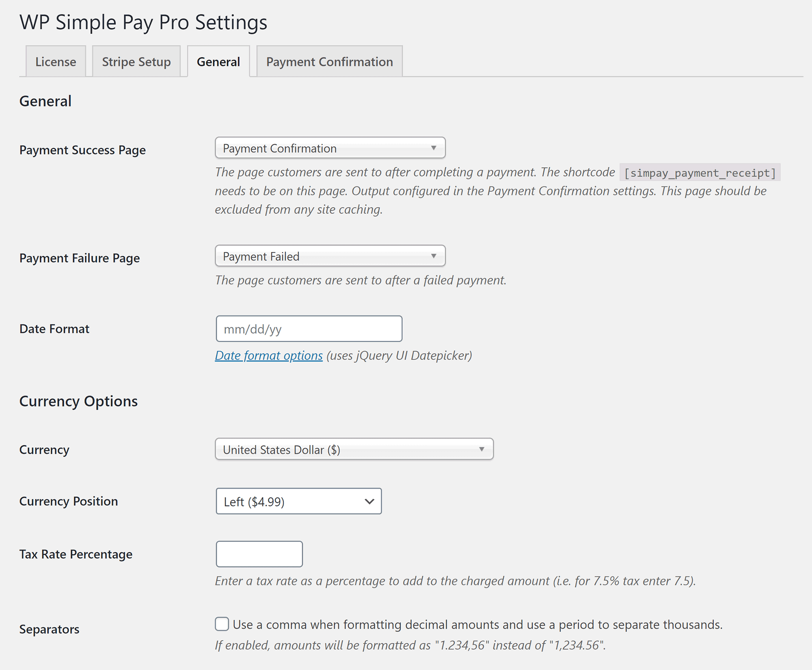This screenshot has width=812, height=670.
Task: Click the Payment Failure Page label
Action: [x=80, y=258]
